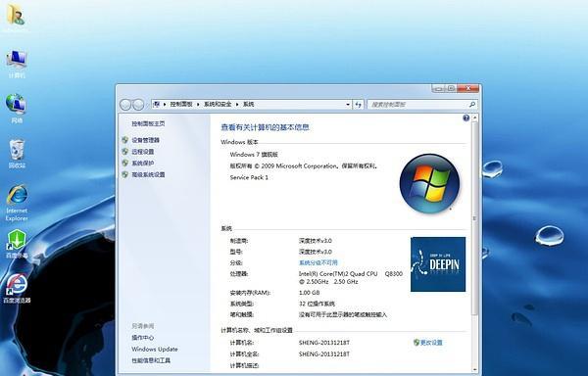This screenshot has height=376, width=588.
Task: Launch the 百度浏览器 desktop shortcut
Action: click(17, 289)
